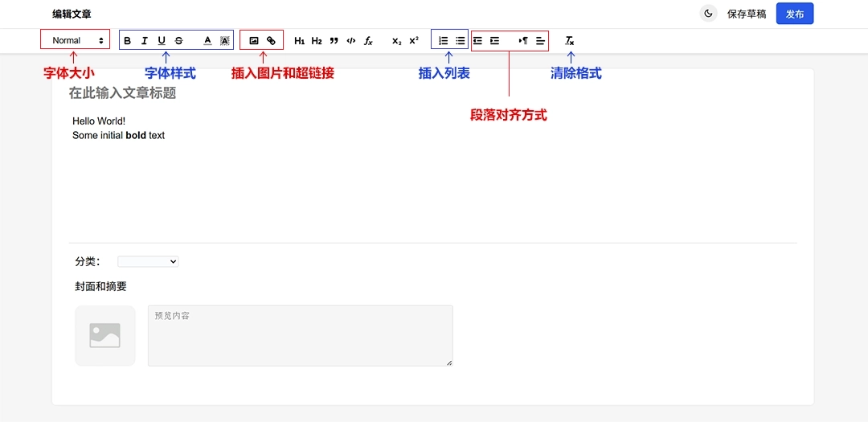The width and height of the screenshot is (868, 422).
Task: Clear text formatting
Action: 570,40
